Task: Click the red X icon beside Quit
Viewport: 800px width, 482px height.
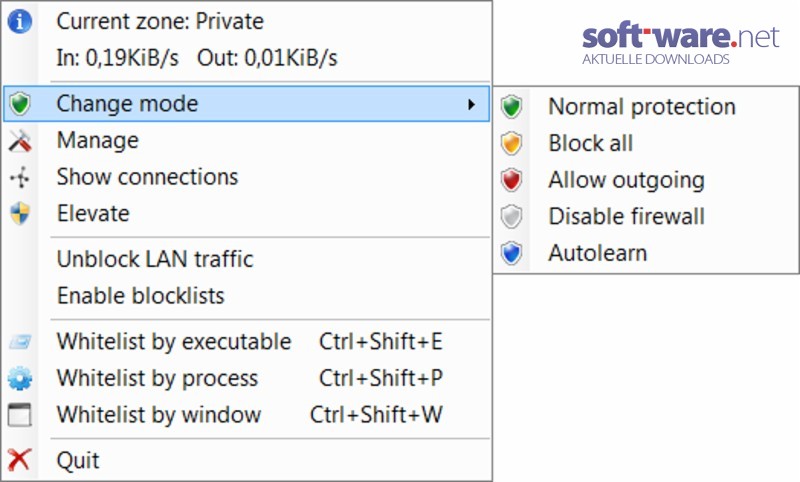Action: [x=19, y=460]
